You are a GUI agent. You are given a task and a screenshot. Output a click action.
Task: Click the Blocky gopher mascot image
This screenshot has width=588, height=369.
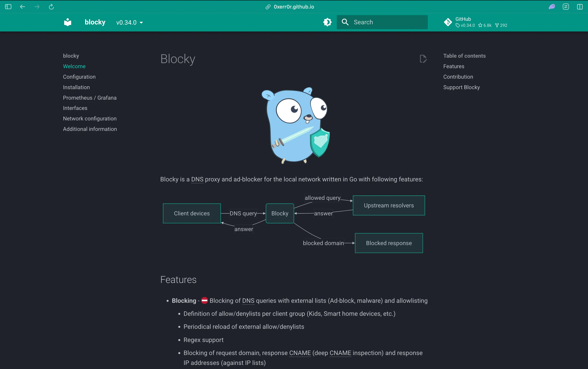tap(296, 125)
